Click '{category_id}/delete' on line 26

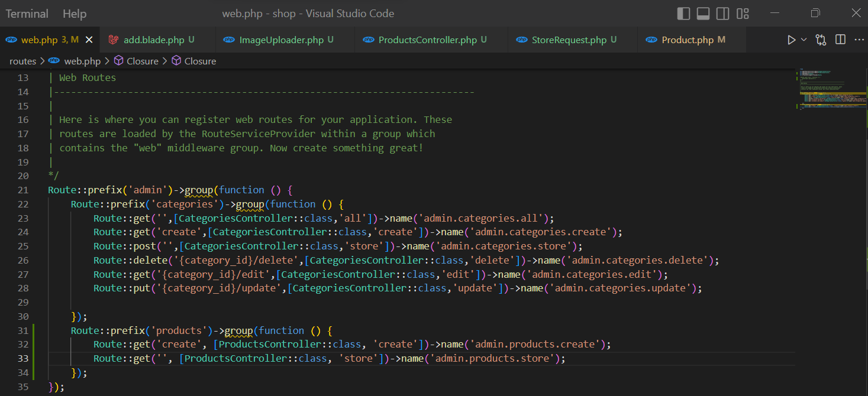[236, 260]
